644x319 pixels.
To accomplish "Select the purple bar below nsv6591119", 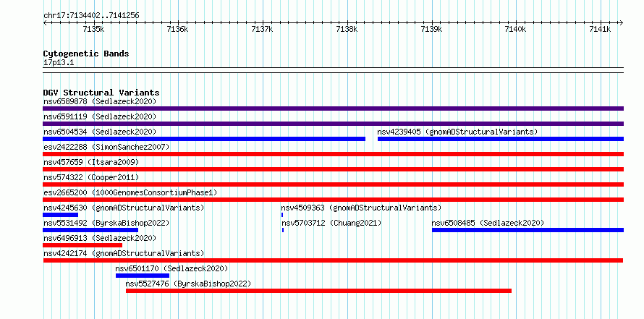I will point(333,124).
